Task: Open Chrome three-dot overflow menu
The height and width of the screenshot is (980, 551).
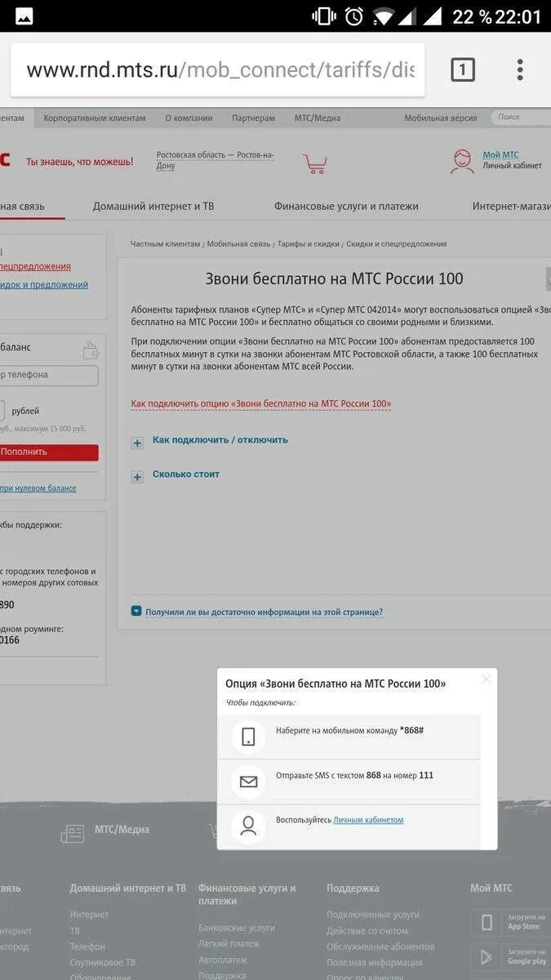Action: (520, 69)
